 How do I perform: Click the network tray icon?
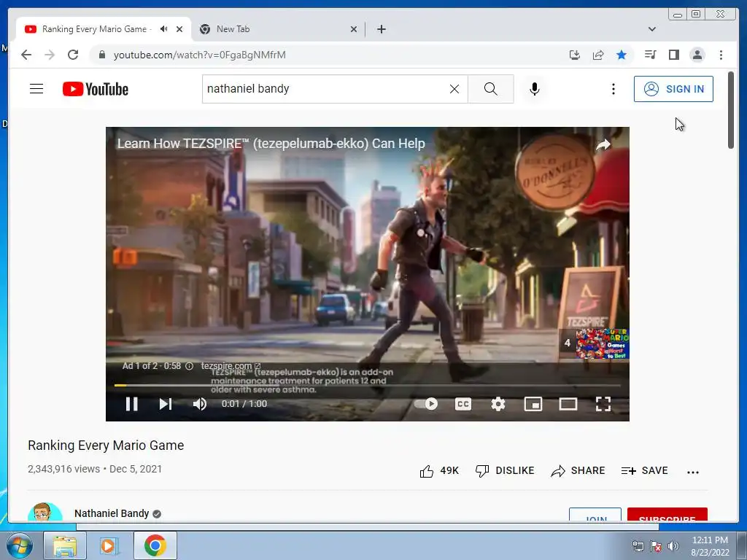[x=638, y=545]
